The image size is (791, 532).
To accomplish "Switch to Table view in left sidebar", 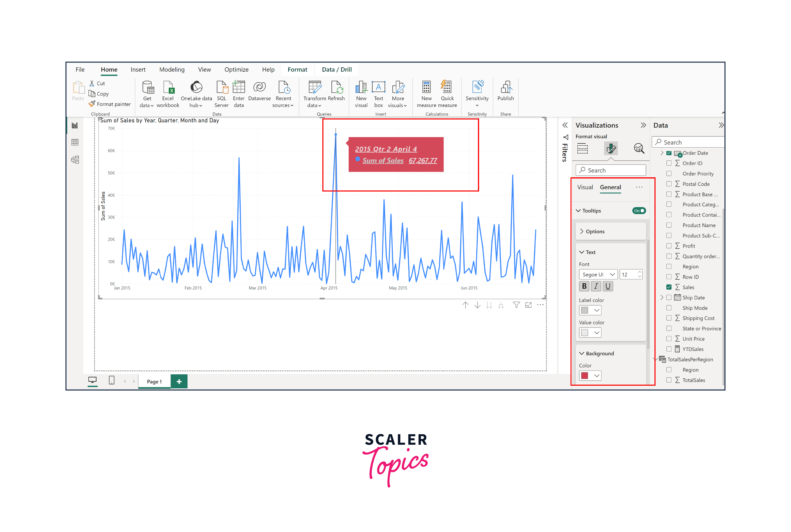I will click(75, 142).
